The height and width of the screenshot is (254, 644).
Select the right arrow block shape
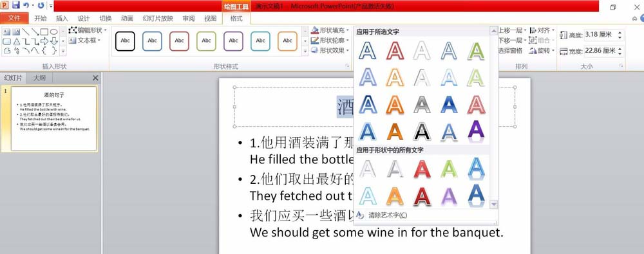click(x=44, y=41)
